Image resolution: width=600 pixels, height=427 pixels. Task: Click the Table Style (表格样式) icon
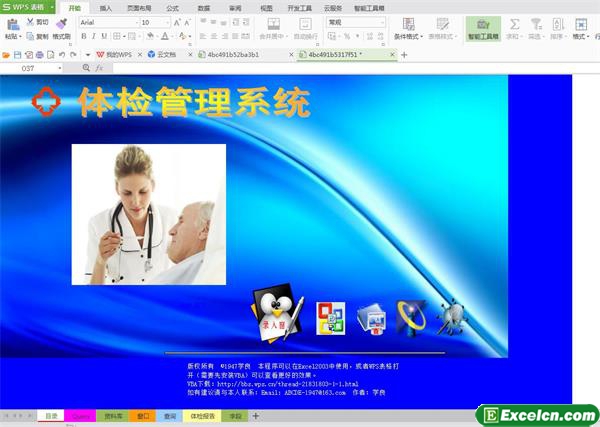(x=443, y=24)
